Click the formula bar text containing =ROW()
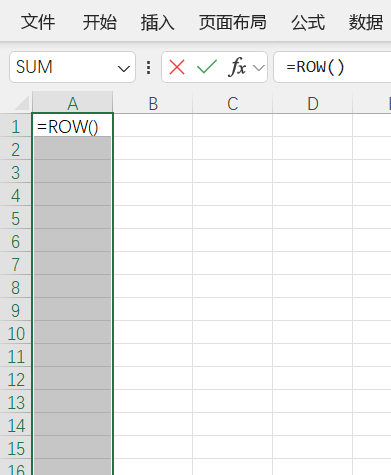 [x=315, y=67]
